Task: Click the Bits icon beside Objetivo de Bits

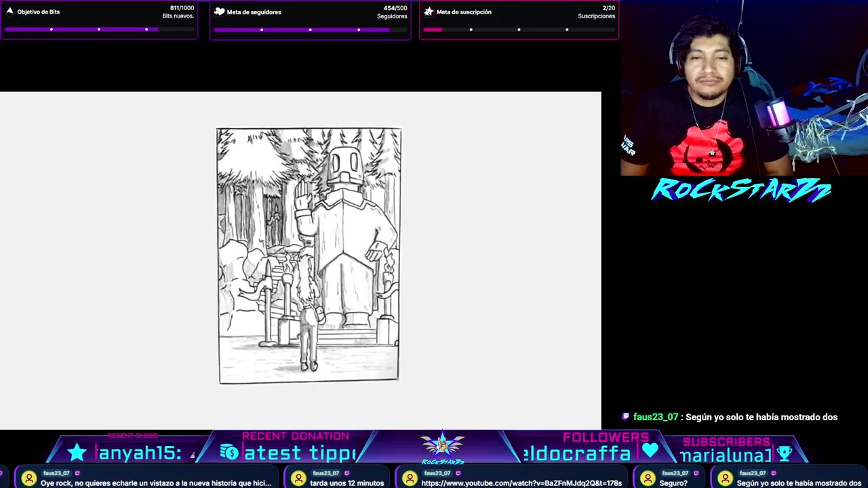Action: coord(9,11)
